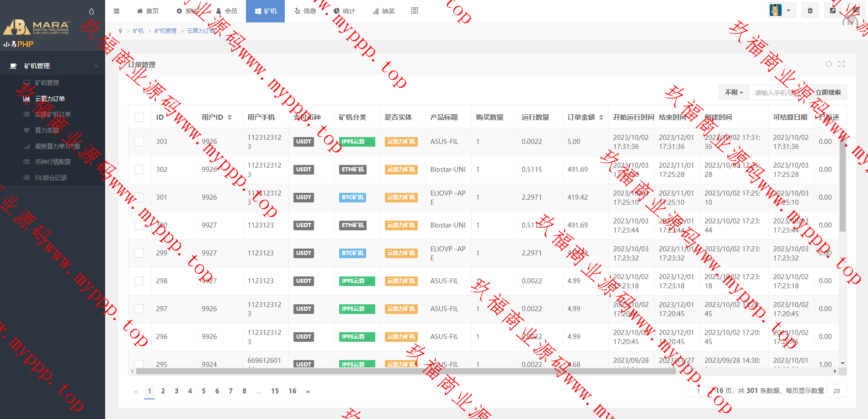Click the water drop icon in sidebar header
Image resolution: width=868 pixels, height=419 pixels.
tap(91, 11)
